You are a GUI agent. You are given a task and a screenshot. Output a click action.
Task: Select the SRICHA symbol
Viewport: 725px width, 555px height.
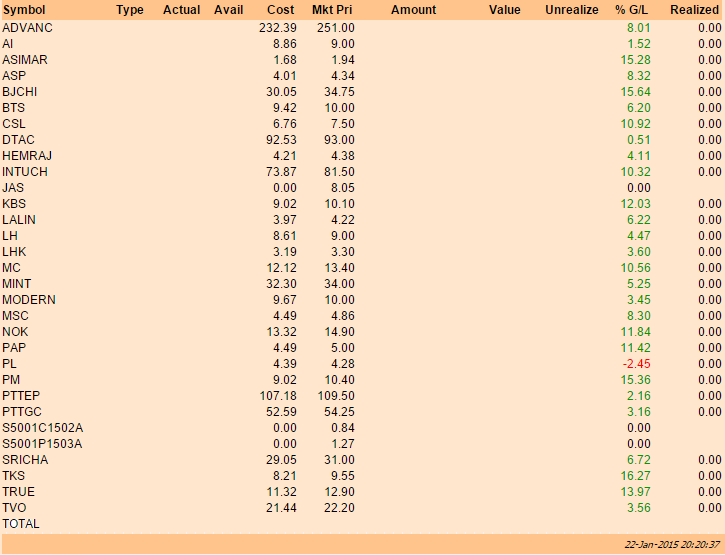(x=25, y=460)
